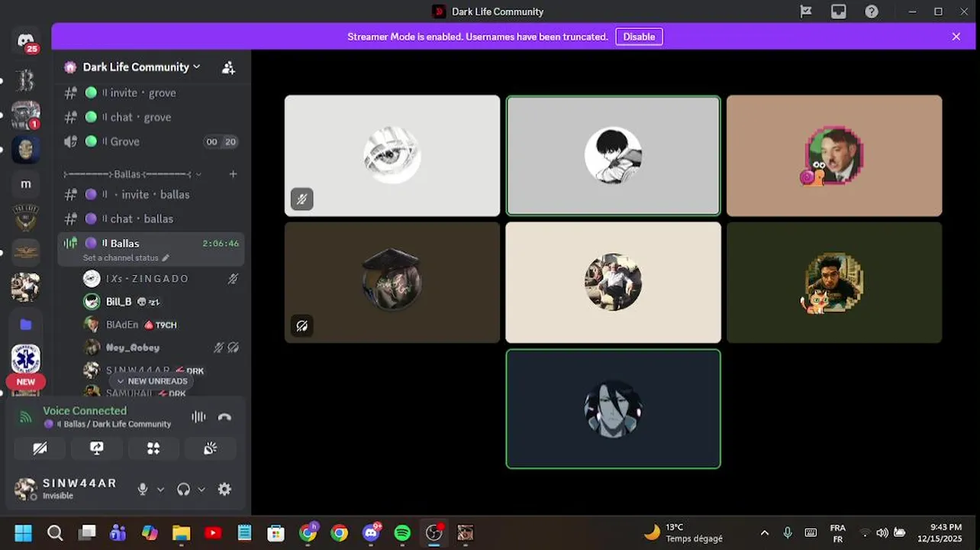Open taskbar Search
980x550 pixels.
coord(55,532)
